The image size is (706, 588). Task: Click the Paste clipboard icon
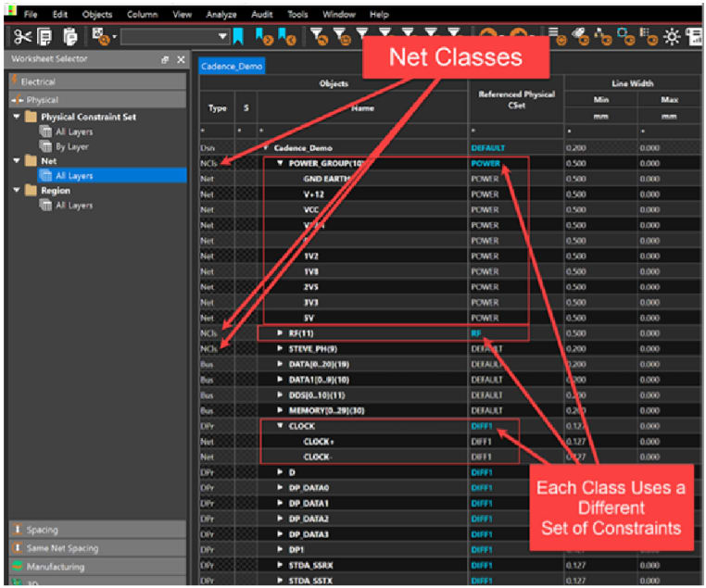pos(69,37)
